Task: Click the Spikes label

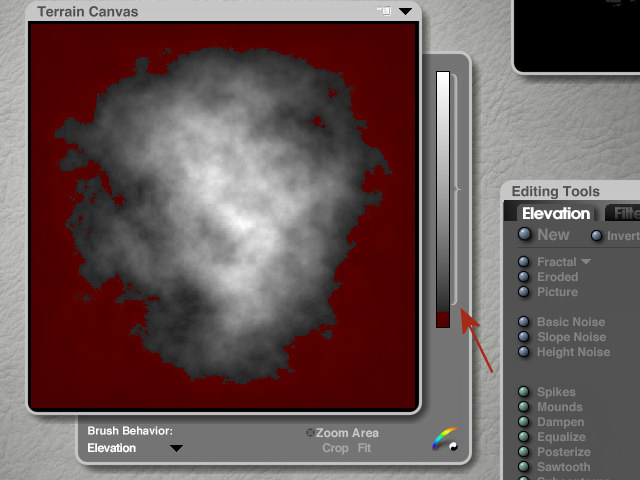Action: tap(556, 392)
